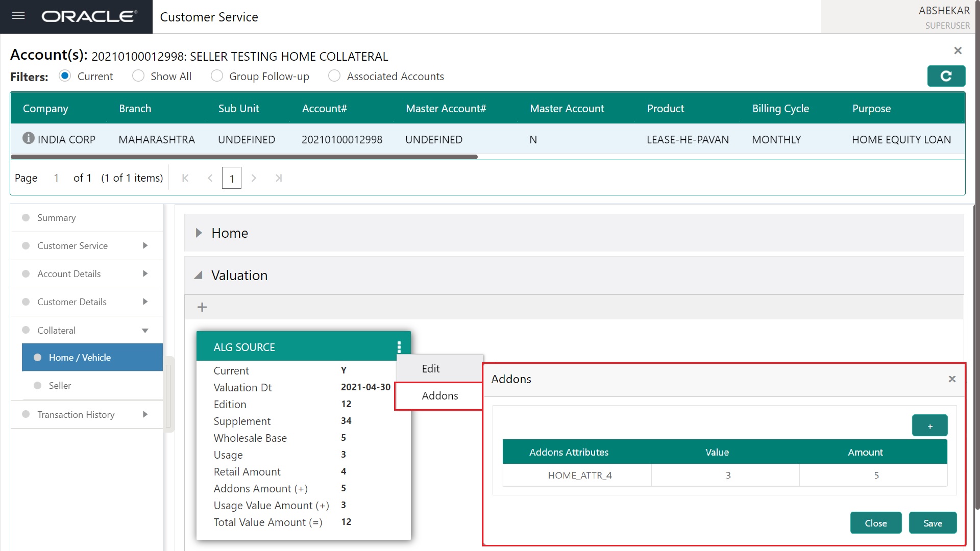The image size is (980, 551).
Task: Jump to last page in pagination
Action: 279,178
